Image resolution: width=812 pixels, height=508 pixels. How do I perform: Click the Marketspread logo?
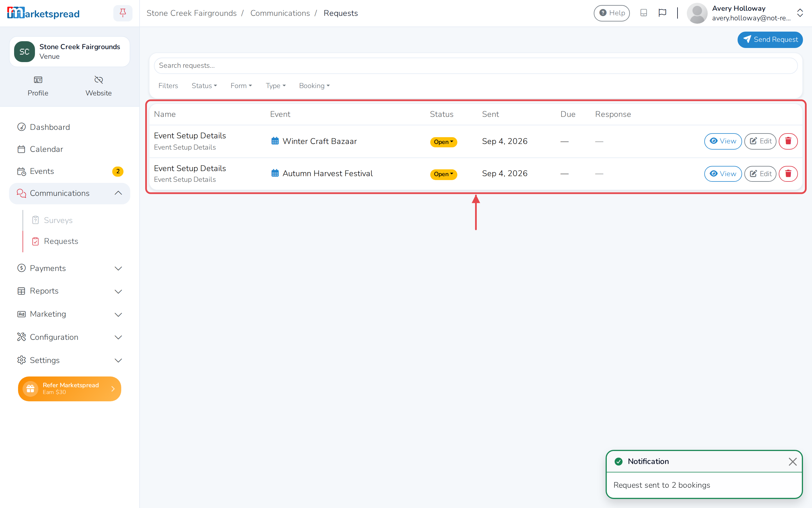pos(43,13)
